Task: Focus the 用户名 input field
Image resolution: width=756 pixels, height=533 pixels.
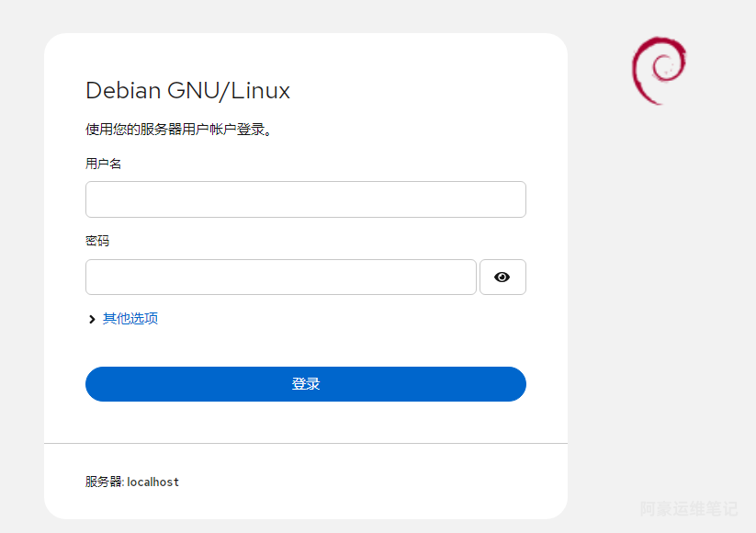Action: 305,199
